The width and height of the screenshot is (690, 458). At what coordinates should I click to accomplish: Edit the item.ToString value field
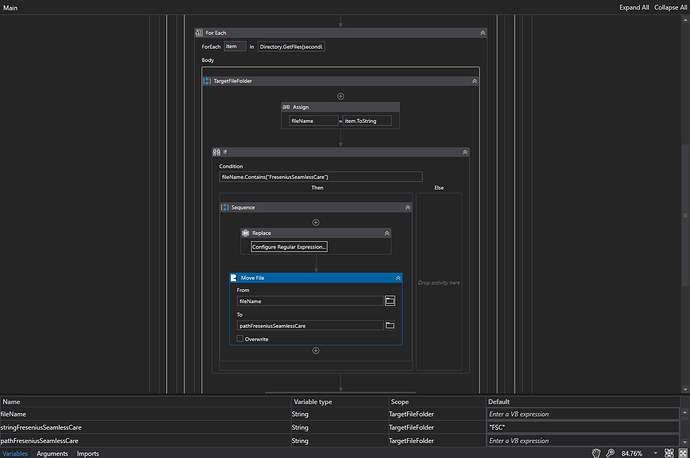coord(367,121)
